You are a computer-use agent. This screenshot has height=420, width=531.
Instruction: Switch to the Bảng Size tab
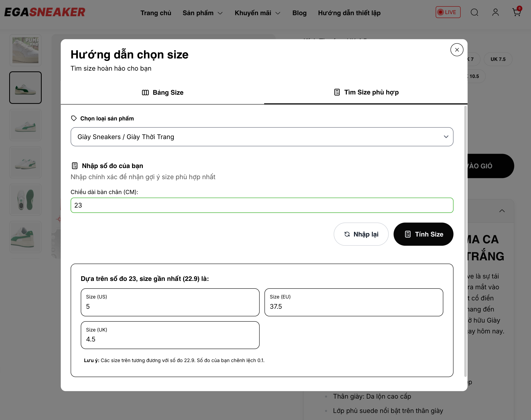pos(162,93)
